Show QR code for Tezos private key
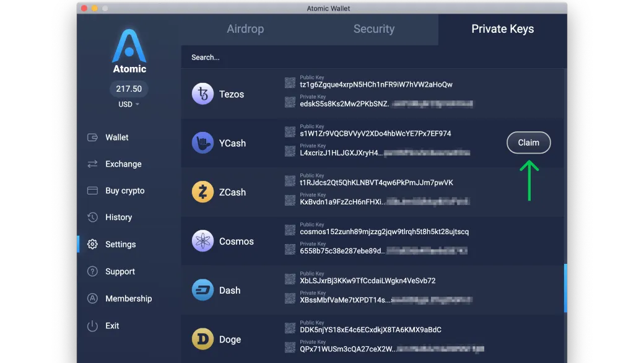Viewport: 644px width, 363px height. pyautogui.click(x=290, y=102)
